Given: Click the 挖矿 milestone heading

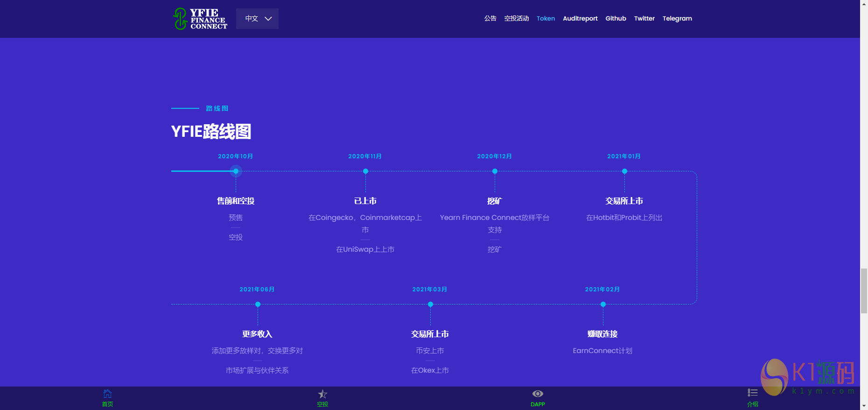Looking at the screenshot, I should (x=495, y=201).
